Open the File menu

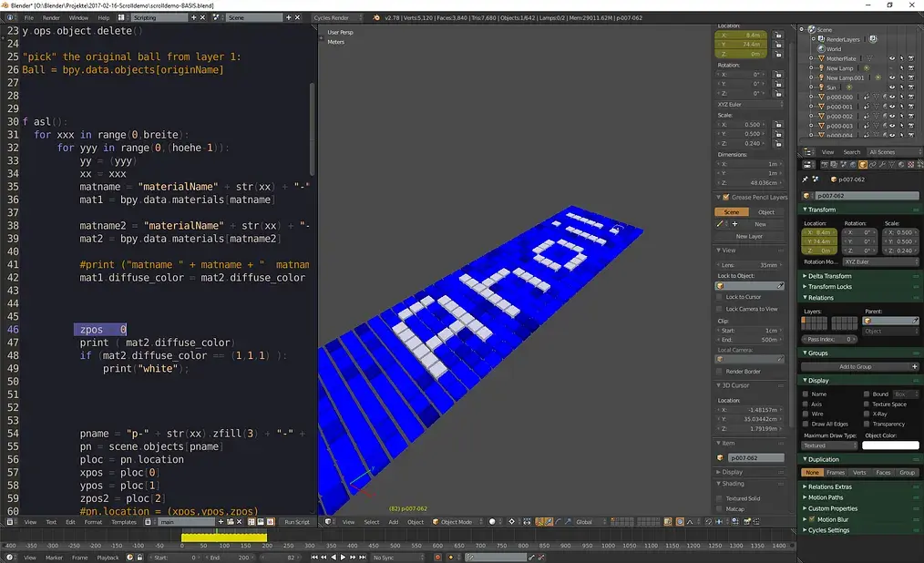(28, 17)
